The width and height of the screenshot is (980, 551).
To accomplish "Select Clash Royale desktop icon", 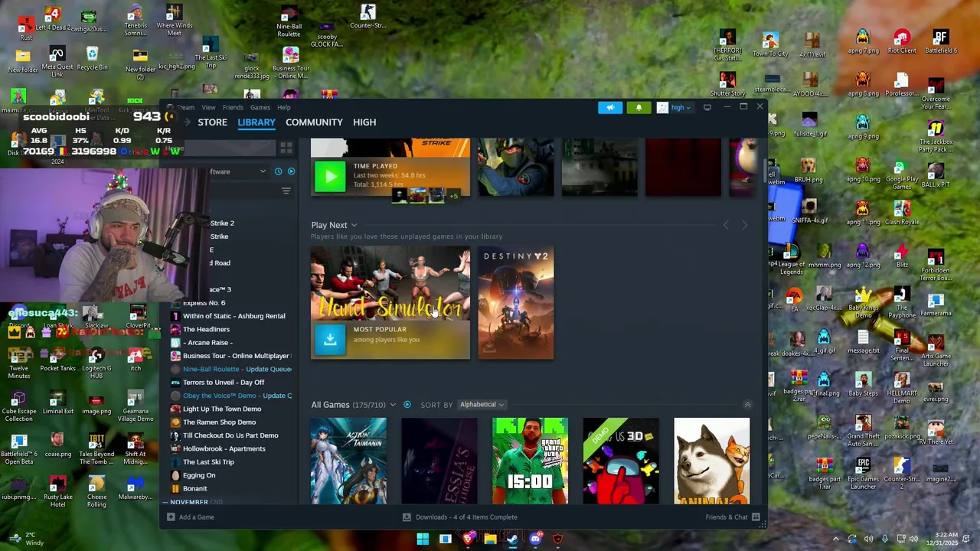I will click(902, 213).
